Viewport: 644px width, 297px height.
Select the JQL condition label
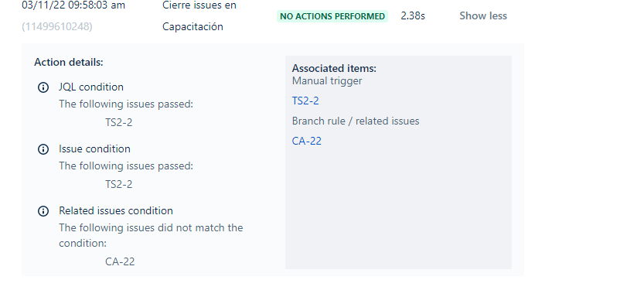91,87
